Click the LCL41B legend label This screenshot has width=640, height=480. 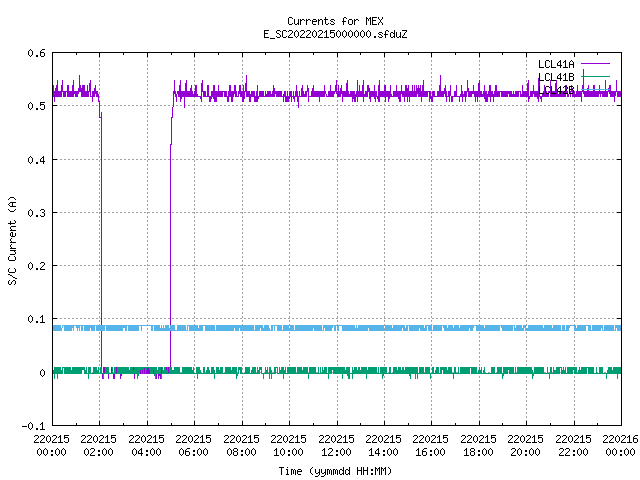click(x=556, y=77)
